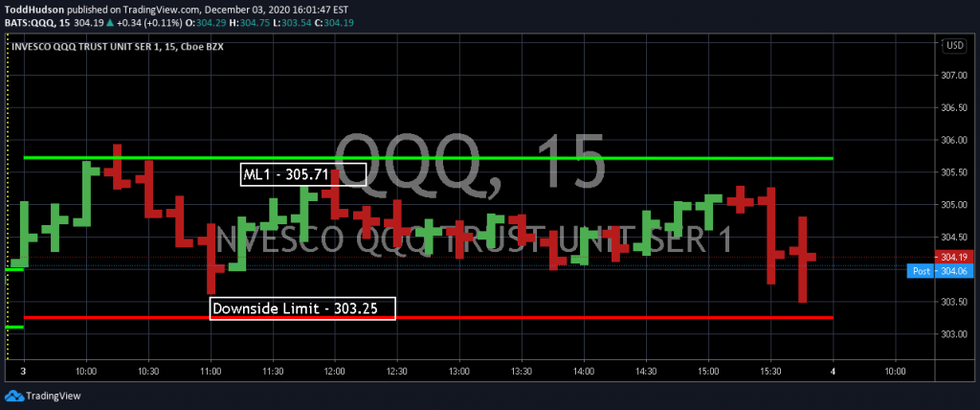The width and height of the screenshot is (980, 410).
Task: Click the TradingView cloud logo icon
Action: tap(14, 396)
